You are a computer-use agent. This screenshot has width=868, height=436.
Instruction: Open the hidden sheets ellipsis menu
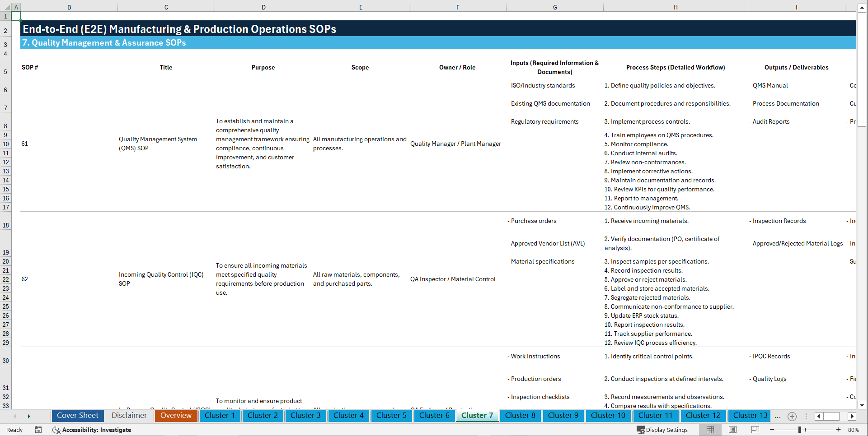(778, 416)
